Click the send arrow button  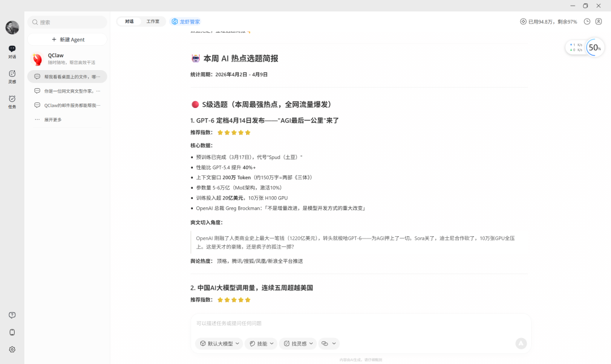pyautogui.click(x=521, y=343)
